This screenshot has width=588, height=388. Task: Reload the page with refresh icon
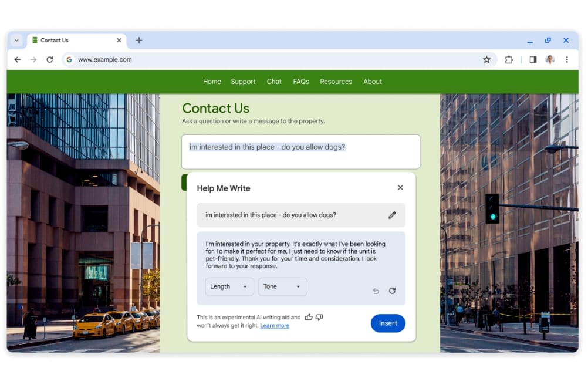point(49,60)
